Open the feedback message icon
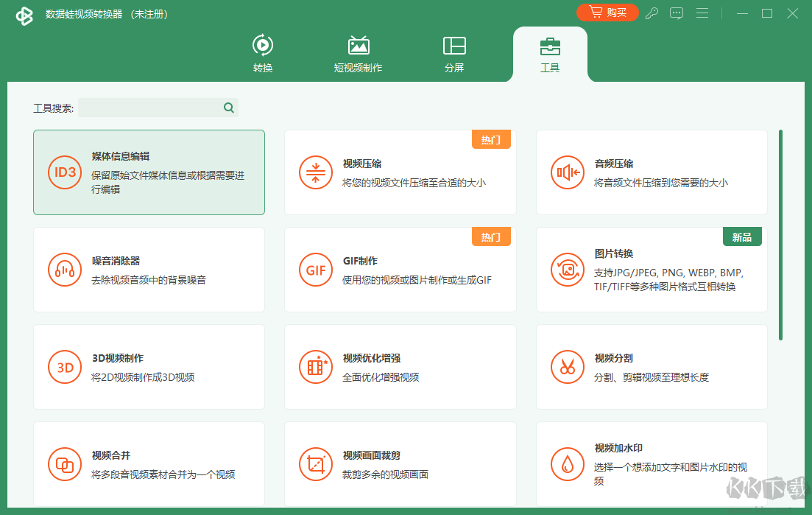The image size is (812, 515). pos(677,13)
